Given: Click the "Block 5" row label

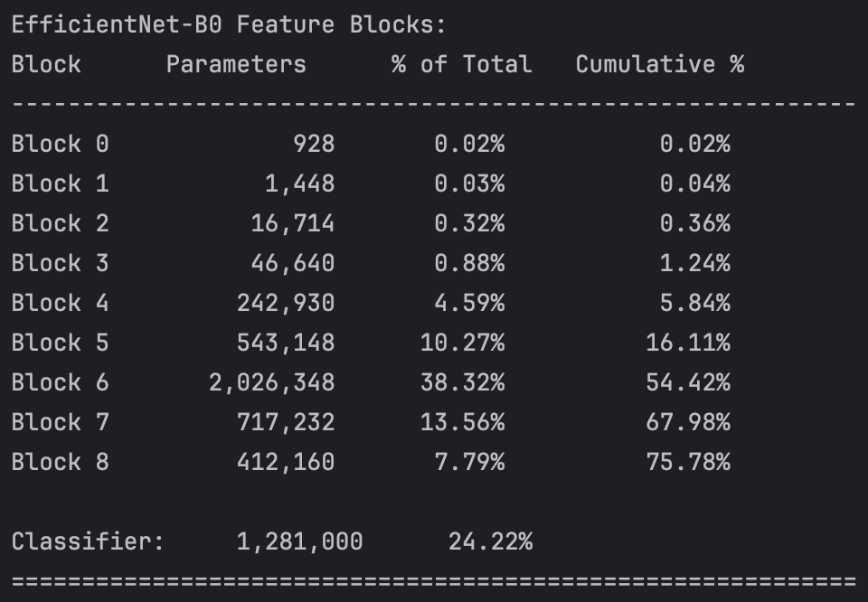Looking at the screenshot, I should [60, 343].
